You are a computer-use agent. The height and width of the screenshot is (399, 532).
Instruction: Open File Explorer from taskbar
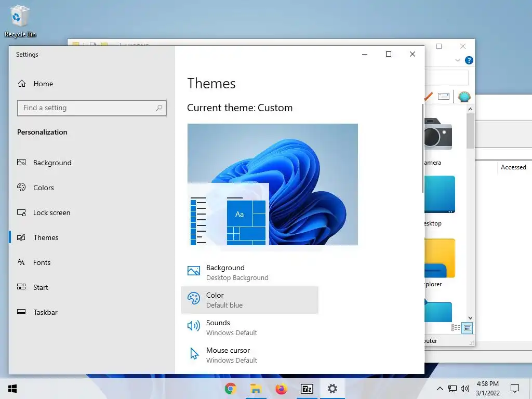[256, 389]
